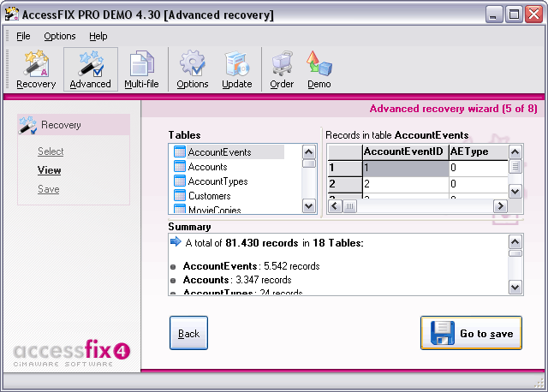Go to the View step link
548x392 pixels.
(x=50, y=170)
